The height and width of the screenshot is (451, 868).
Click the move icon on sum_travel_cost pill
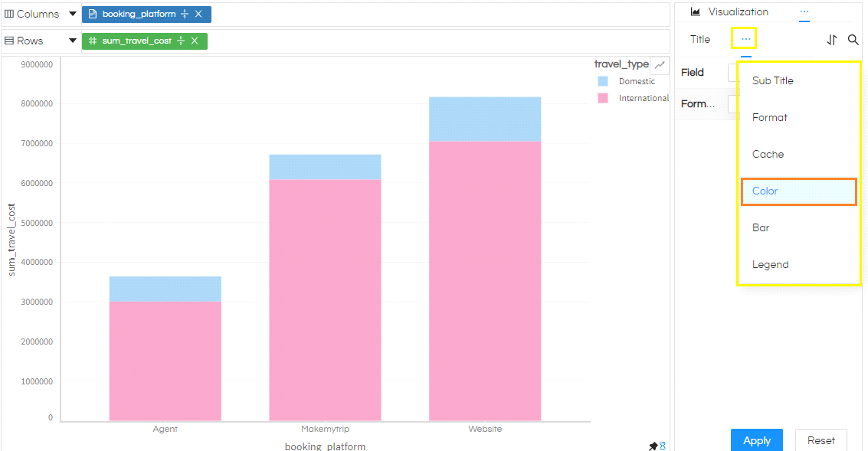(181, 41)
